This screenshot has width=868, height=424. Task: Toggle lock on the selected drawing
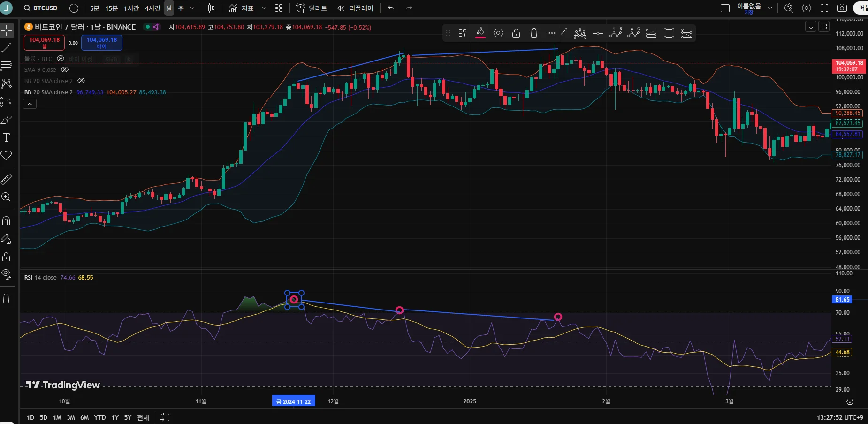coord(516,33)
